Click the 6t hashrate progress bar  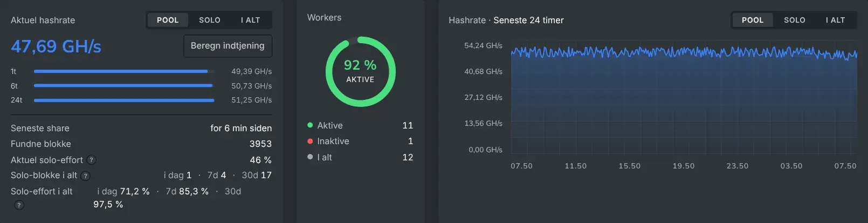(124, 85)
